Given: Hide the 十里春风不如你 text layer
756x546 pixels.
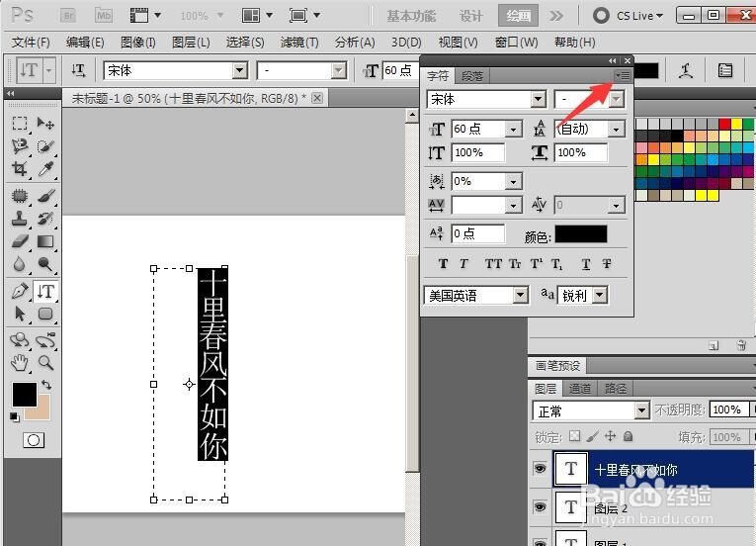Looking at the screenshot, I should click(x=540, y=468).
